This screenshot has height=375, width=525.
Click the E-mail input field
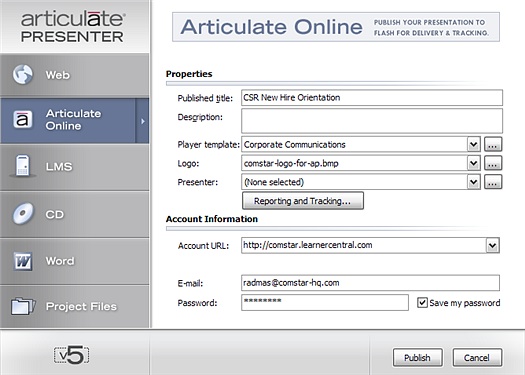tap(370, 283)
